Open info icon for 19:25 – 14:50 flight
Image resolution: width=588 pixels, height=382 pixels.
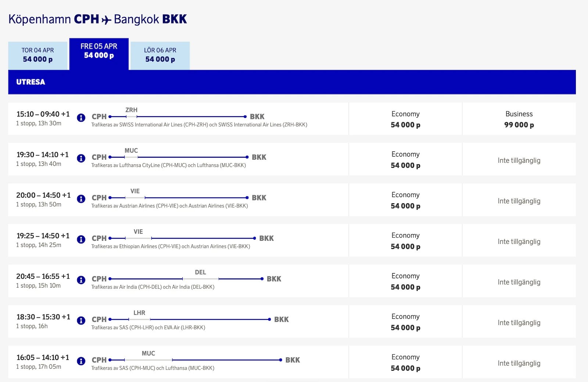click(x=81, y=239)
